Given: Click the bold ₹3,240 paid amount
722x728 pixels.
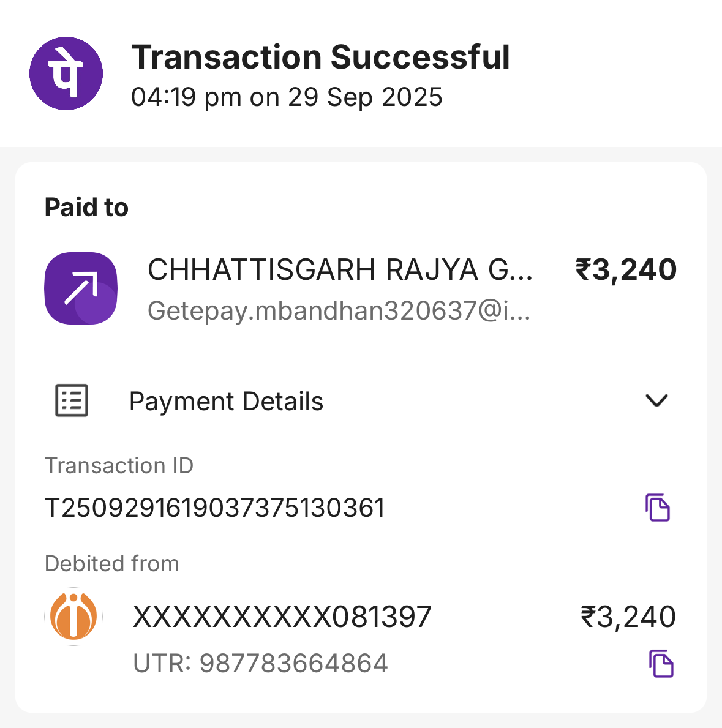Looking at the screenshot, I should 626,270.
